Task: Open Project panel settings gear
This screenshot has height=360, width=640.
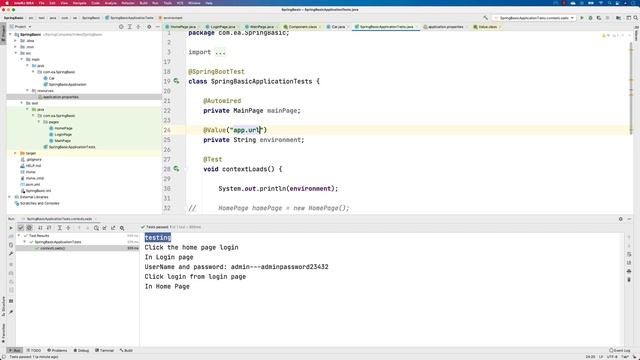Action: (149, 27)
